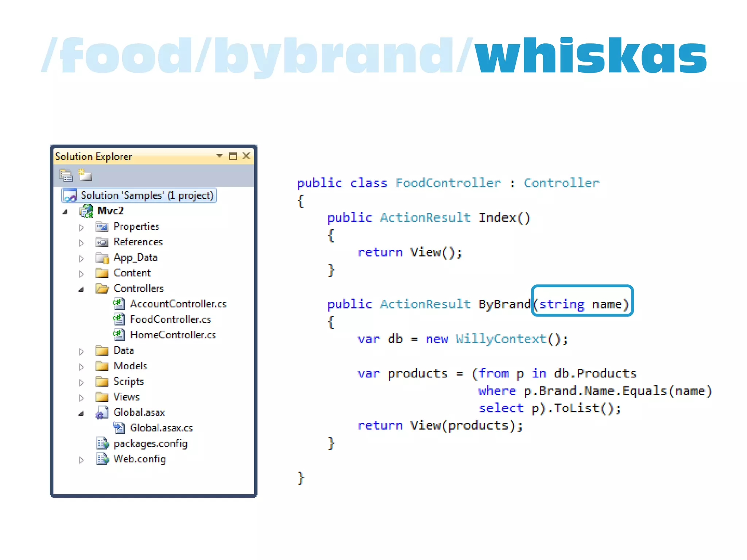The image size is (747, 560).
Task: Collapse the Mvc2 project node
Action: click(65, 212)
